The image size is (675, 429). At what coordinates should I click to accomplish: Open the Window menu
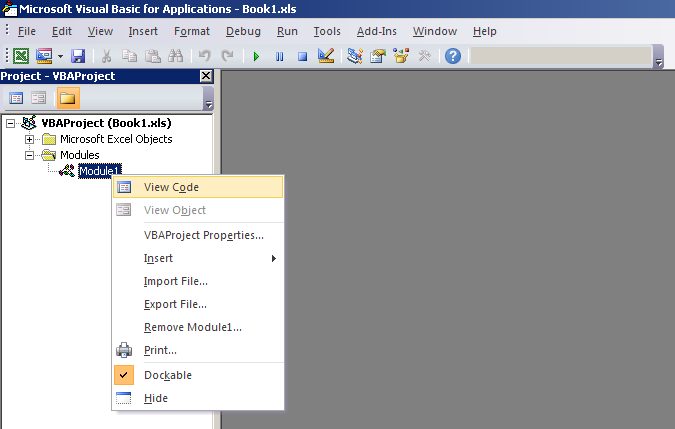(435, 31)
